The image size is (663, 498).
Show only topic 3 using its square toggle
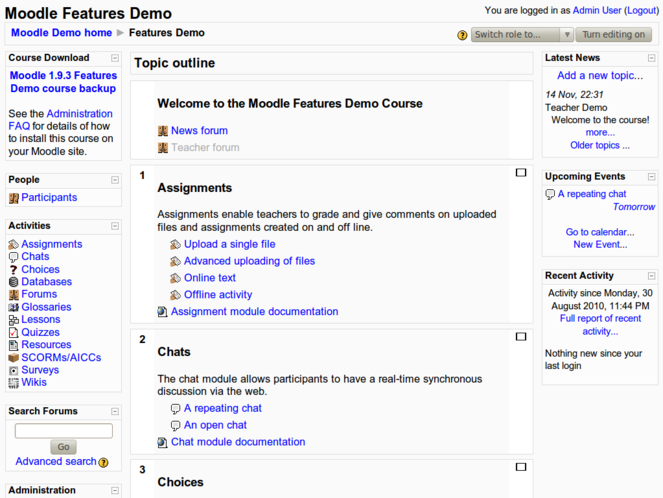[520, 467]
